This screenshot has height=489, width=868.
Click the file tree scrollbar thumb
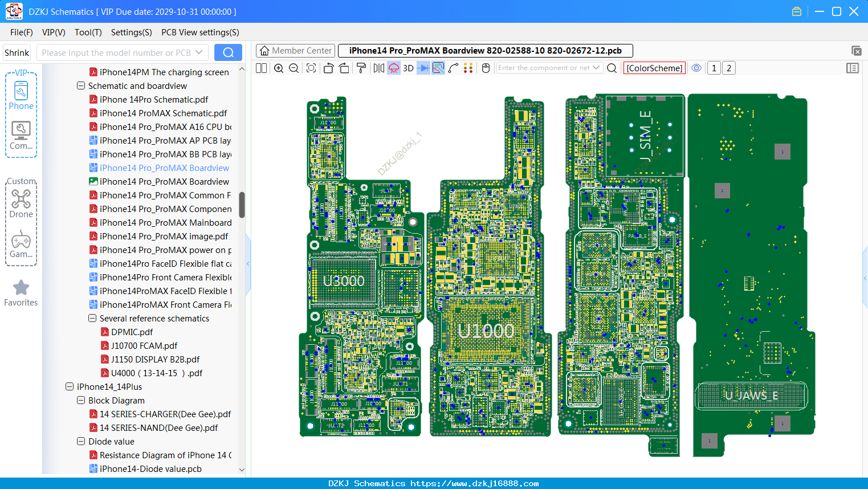pyautogui.click(x=242, y=205)
